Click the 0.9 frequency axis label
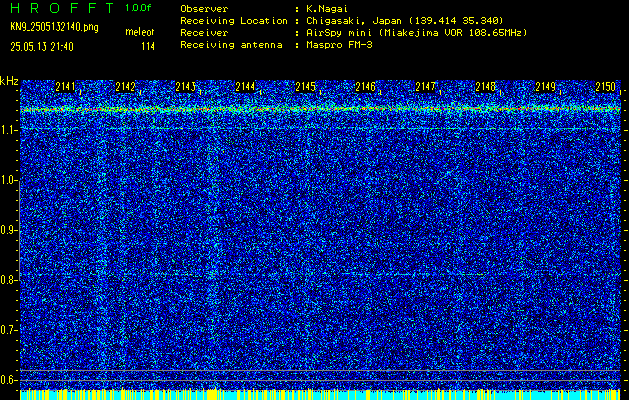The image size is (629, 400). 8,230
